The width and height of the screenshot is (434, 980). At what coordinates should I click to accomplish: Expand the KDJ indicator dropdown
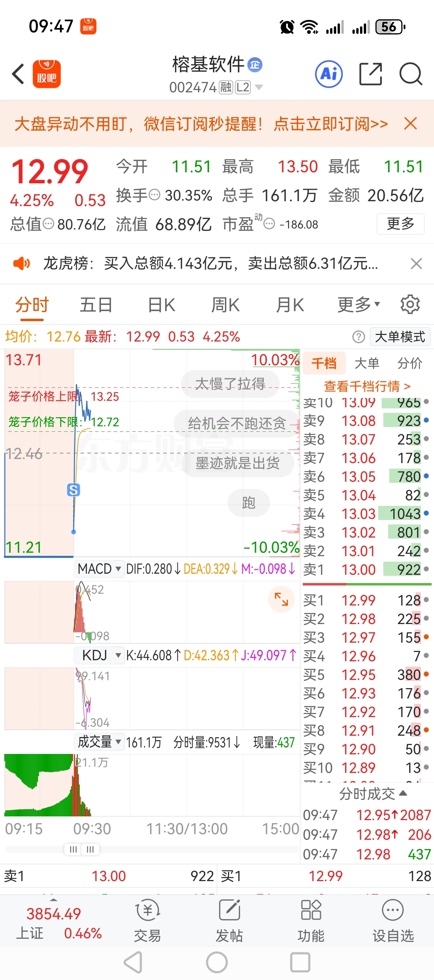99,655
